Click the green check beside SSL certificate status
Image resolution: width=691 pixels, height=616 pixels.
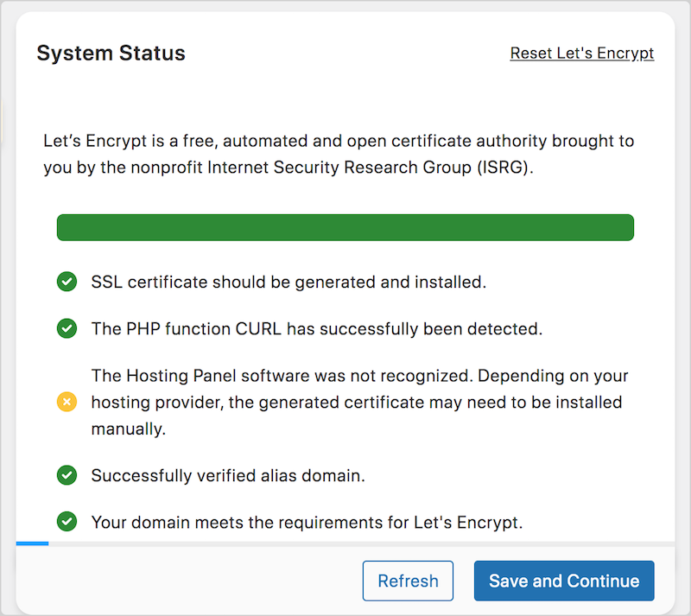(x=67, y=282)
